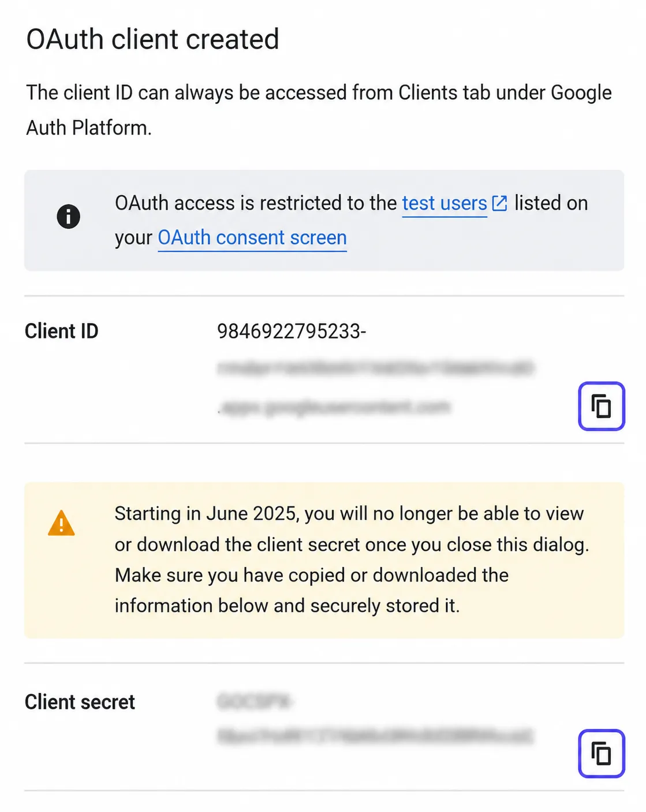The image size is (646, 812).
Task: Click the blurred first line of Client secret
Action: (x=255, y=702)
